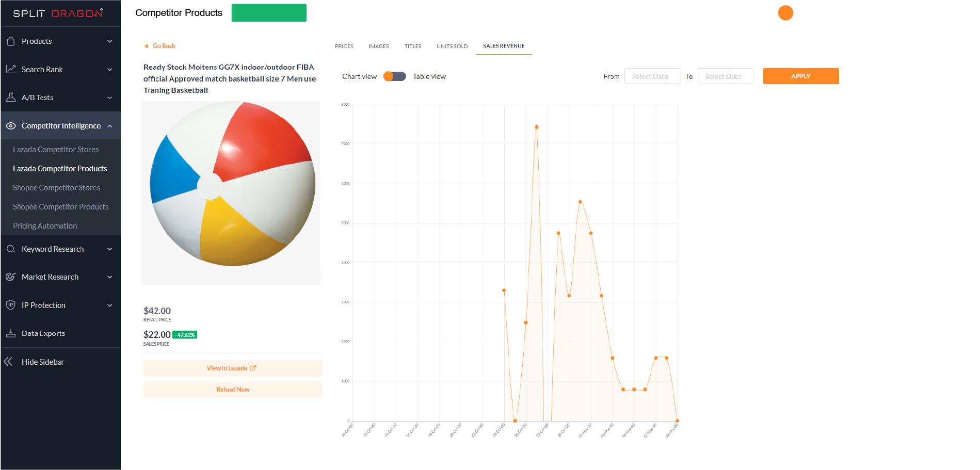Screen dimensions: 980x470
Task: Click the Competitor Intelligence eye icon
Action: [10, 126]
